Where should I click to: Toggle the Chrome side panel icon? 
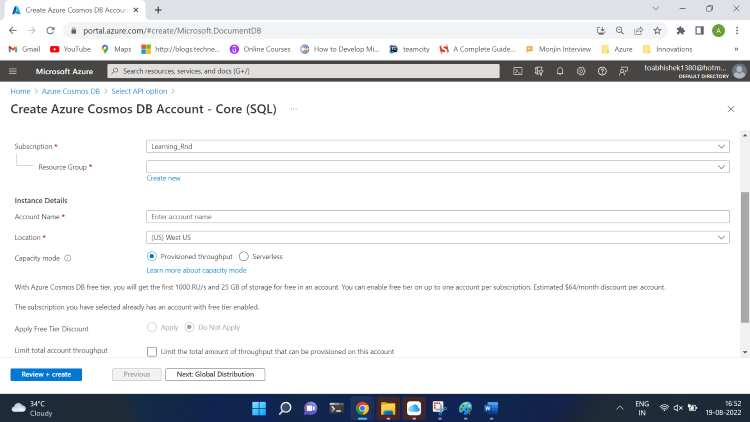699,31
